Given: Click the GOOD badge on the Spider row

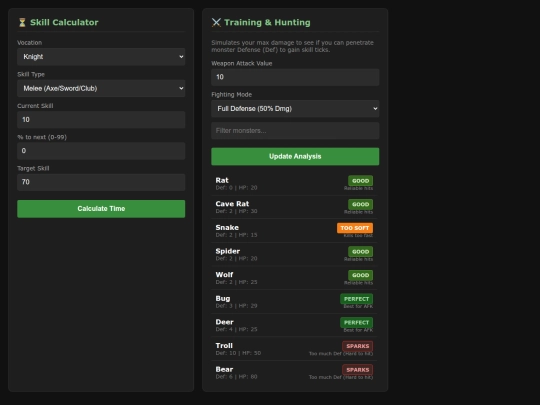Looking at the screenshot, I should point(360,252).
